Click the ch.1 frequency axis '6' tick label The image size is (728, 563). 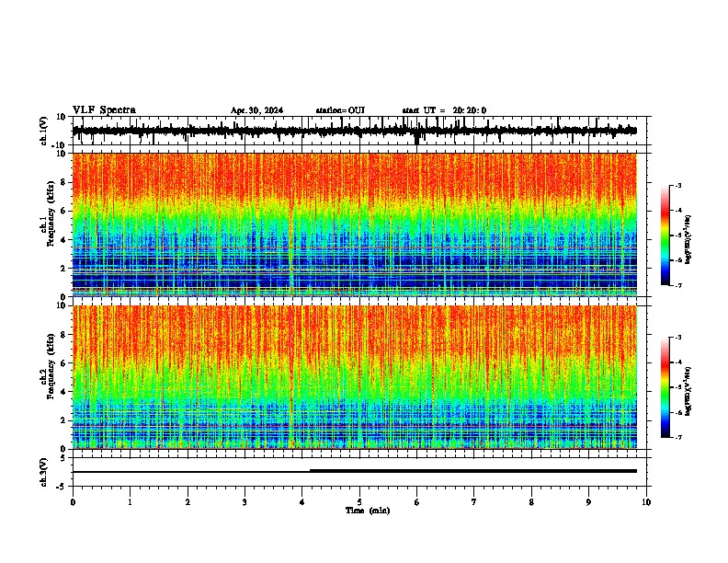tap(63, 211)
